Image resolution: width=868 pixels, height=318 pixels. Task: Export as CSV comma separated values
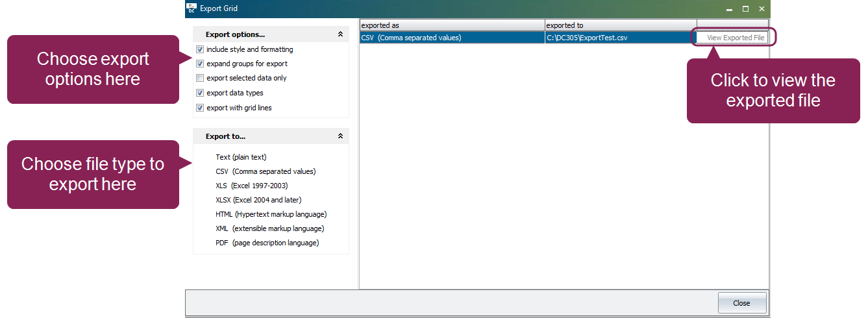(x=265, y=171)
